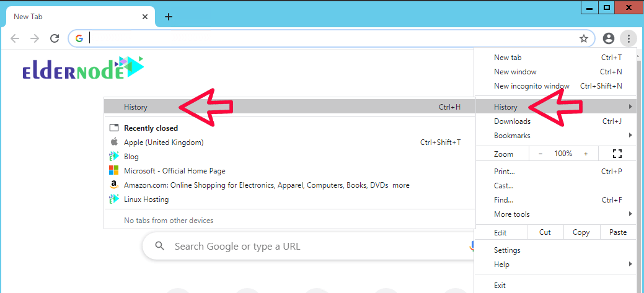Click the browser back arrow
644x293 pixels.
[15, 38]
